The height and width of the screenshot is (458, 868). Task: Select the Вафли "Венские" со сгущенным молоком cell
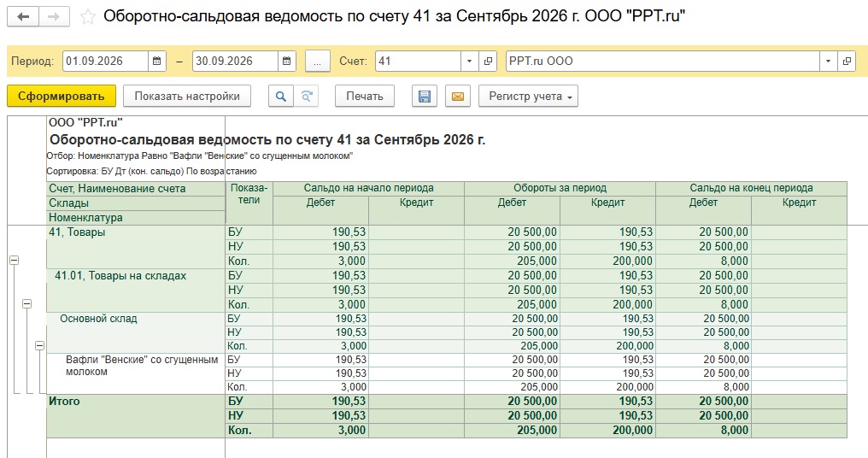click(136, 373)
